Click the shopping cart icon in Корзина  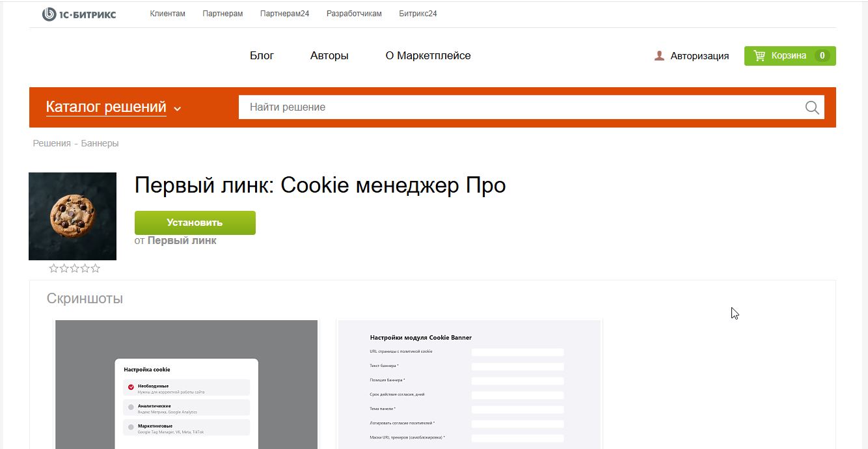(759, 55)
